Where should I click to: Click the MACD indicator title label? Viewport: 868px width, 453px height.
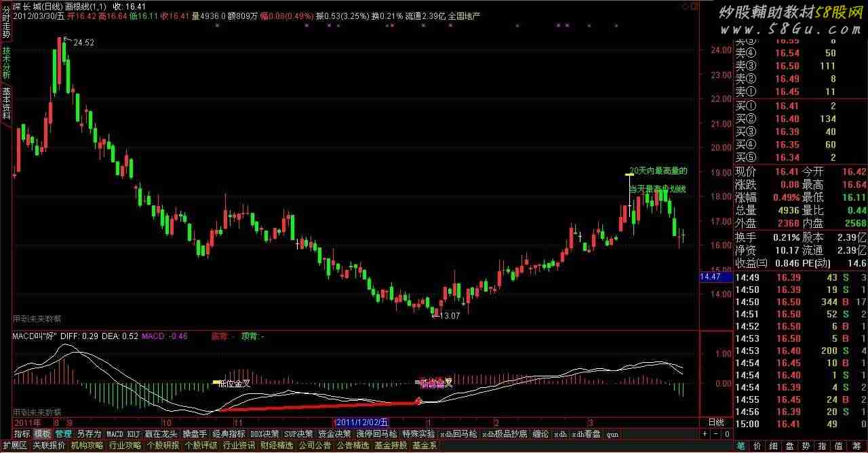tap(35, 336)
